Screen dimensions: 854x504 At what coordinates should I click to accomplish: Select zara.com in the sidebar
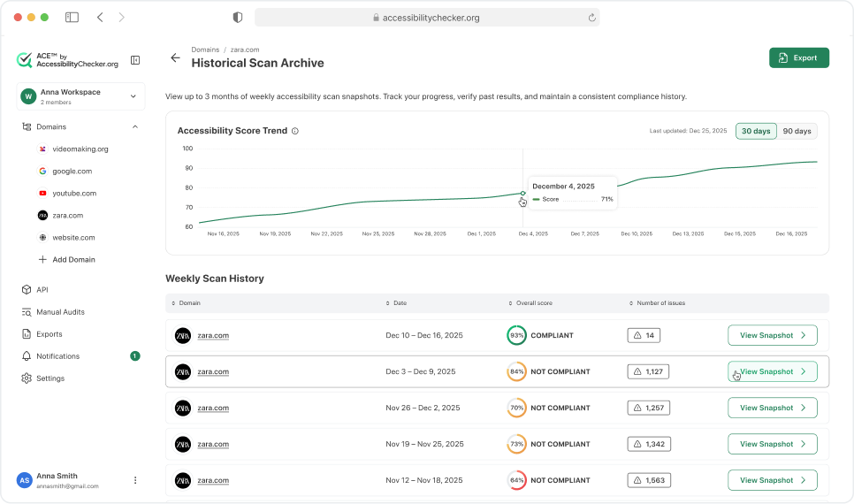(67, 216)
